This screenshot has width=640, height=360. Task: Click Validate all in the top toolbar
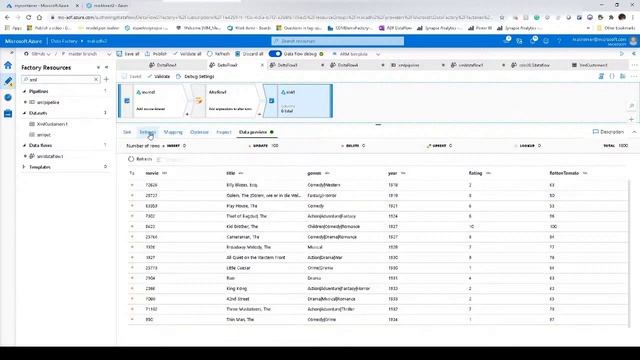point(187,54)
